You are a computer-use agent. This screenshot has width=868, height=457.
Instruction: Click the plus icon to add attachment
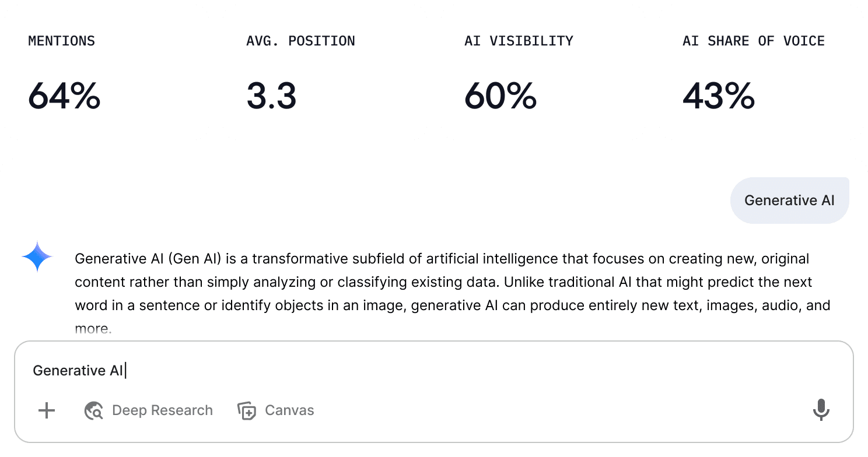pos(47,410)
